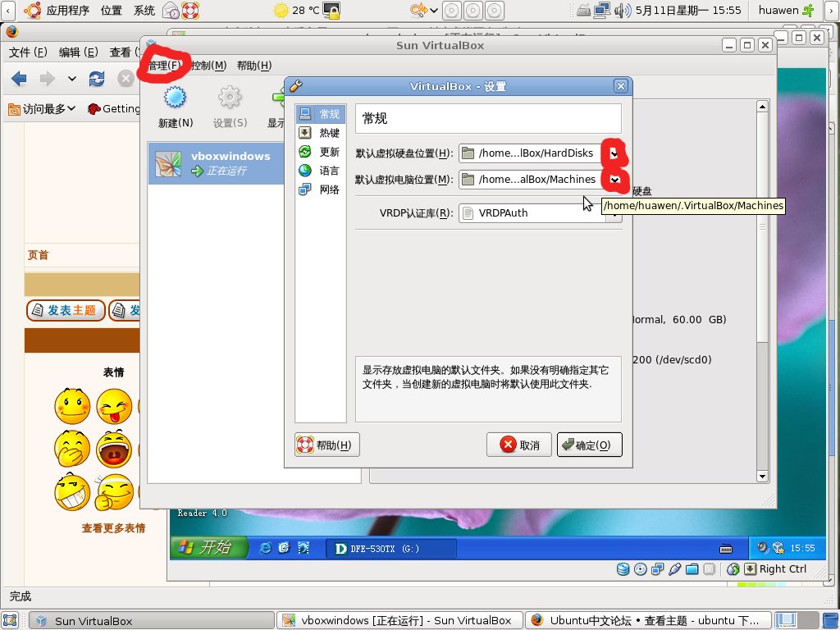Click the VM hard disk status icon
840x630 pixels.
[623, 569]
